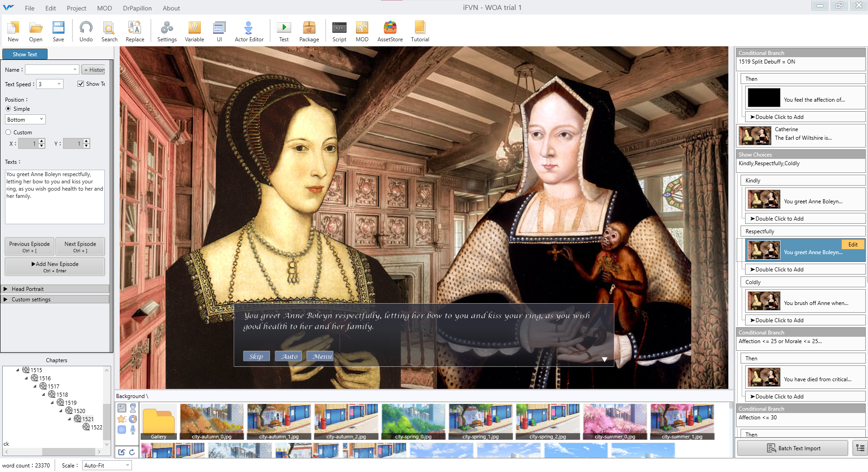The image size is (868, 472).
Task: Open the AssetStore
Action: tap(390, 32)
